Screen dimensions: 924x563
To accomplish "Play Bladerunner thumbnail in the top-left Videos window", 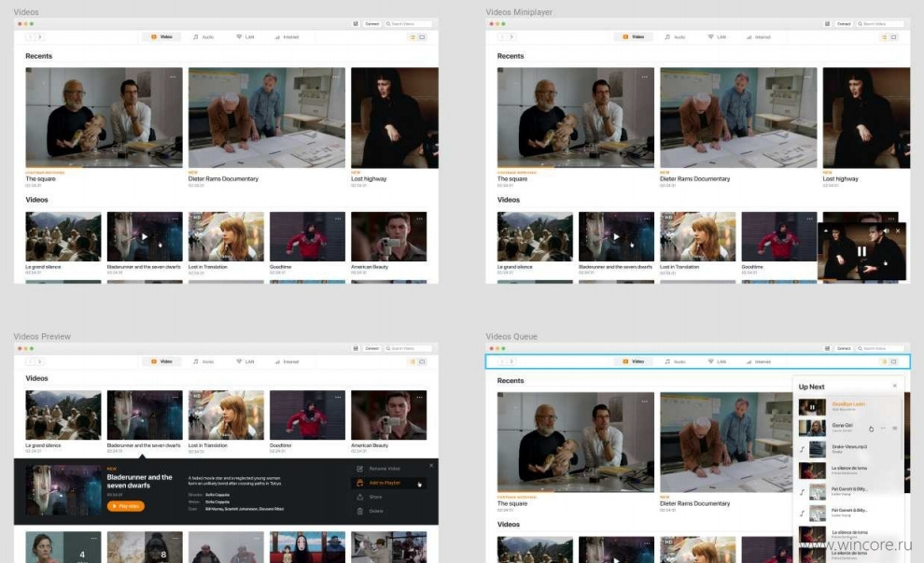I will (145, 236).
